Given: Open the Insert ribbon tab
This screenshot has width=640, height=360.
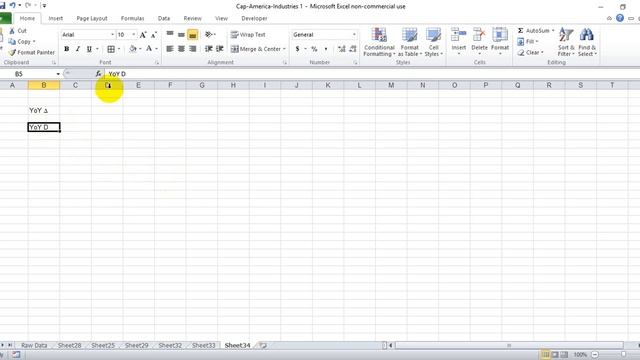Looking at the screenshot, I should (56, 18).
